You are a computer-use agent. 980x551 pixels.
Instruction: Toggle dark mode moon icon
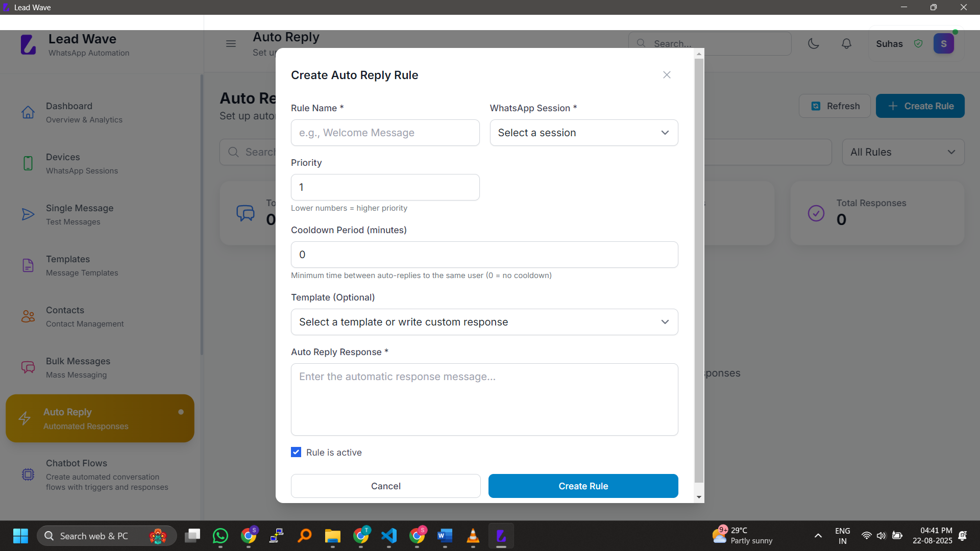pos(814,44)
